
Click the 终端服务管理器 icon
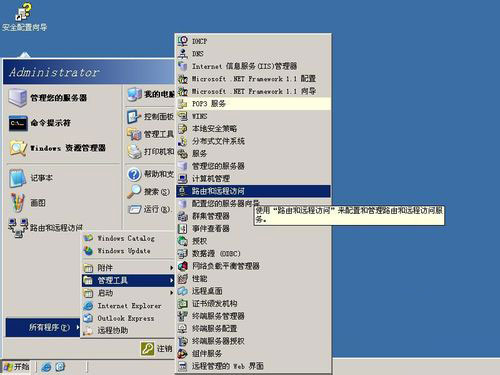[183, 316]
